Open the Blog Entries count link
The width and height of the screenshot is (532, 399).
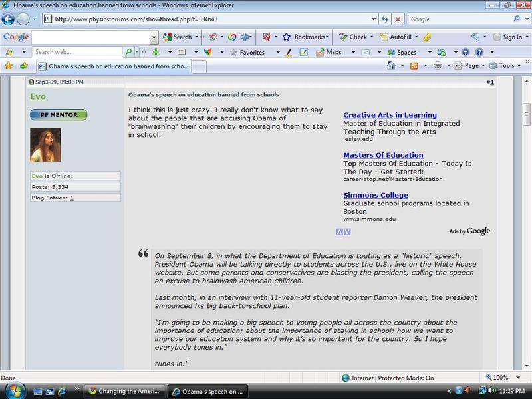coord(72,198)
